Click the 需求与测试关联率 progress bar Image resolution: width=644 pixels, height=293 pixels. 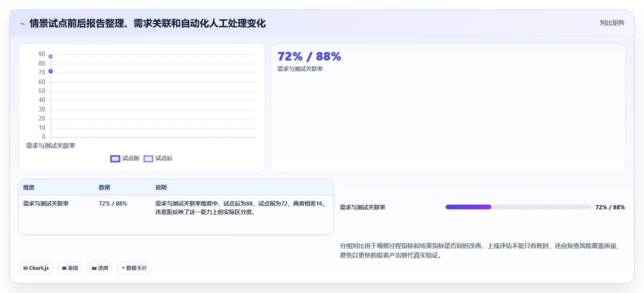pos(518,207)
